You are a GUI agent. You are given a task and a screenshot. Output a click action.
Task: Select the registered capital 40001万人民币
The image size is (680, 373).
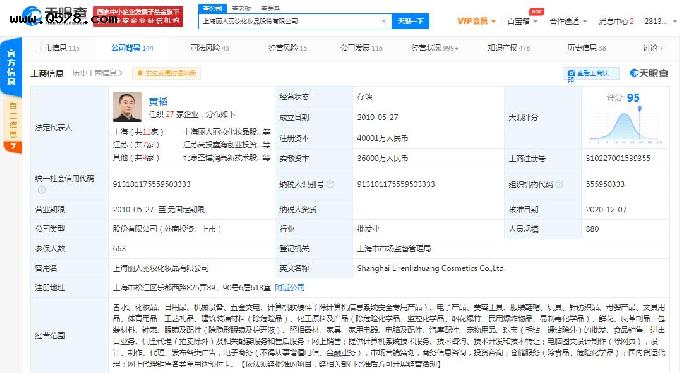[382, 138]
